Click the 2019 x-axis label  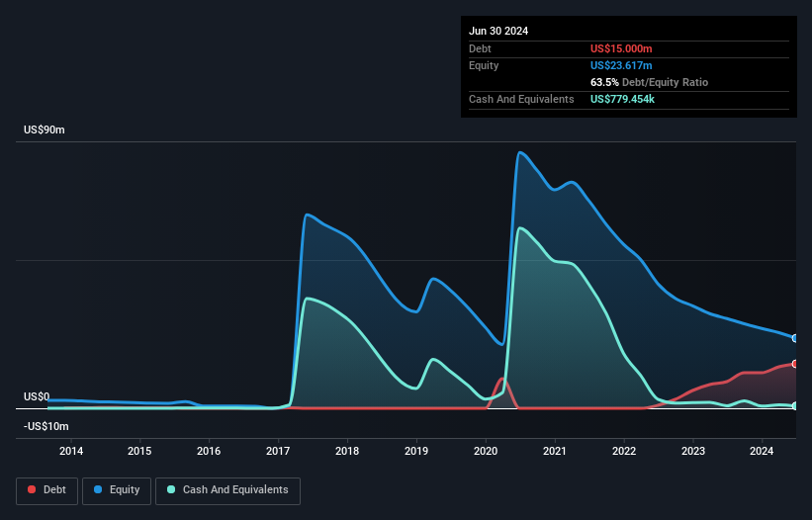point(416,451)
